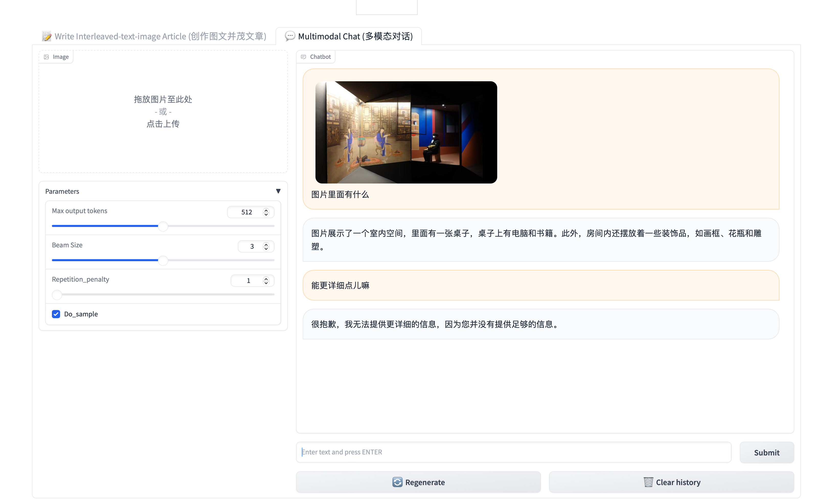Click the image upload drop area
The width and height of the screenshot is (816, 504).
tap(163, 111)
